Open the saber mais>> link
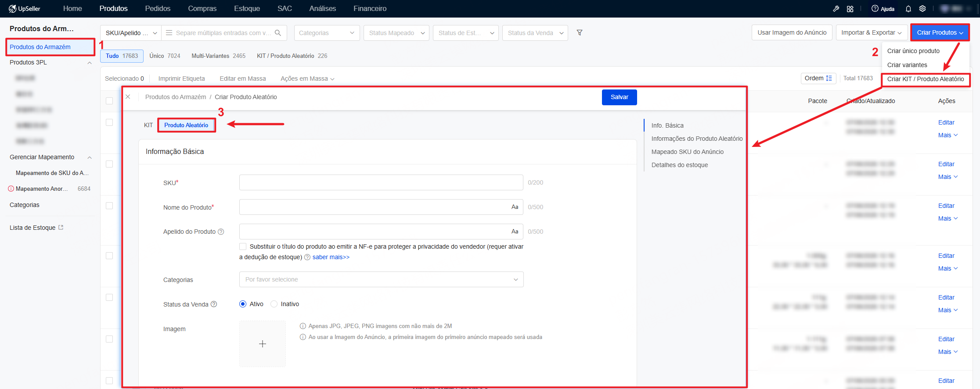 [x=331, y=257]
